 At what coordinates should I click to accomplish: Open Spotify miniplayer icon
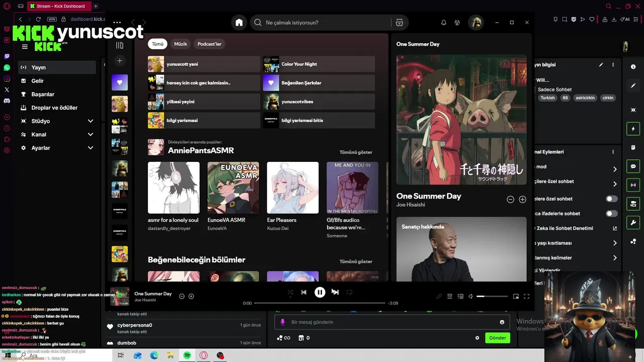click(516, 297)
